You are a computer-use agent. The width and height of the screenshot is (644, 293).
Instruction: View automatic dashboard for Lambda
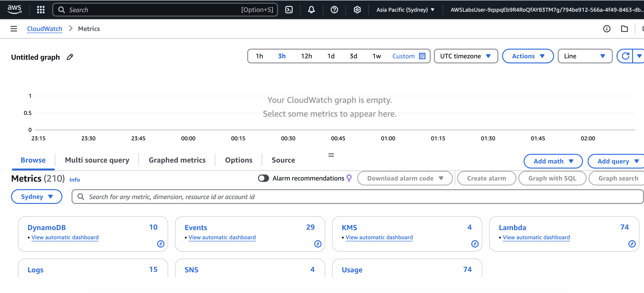pyautogui.click(x=536, y=237)
